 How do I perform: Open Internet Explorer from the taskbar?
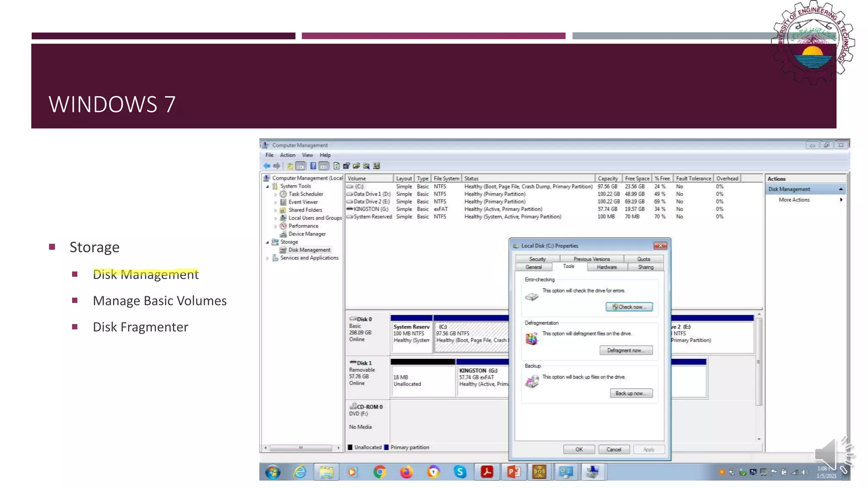pyautogui.click(x=300, y=471)
